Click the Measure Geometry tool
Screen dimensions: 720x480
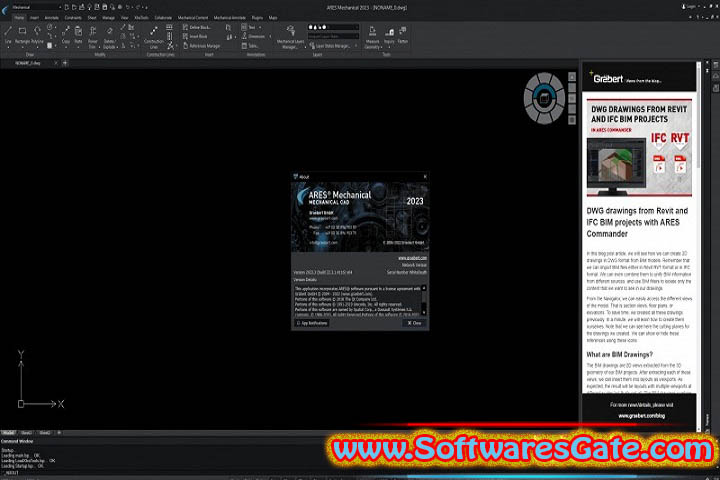[x=372, y=37]
